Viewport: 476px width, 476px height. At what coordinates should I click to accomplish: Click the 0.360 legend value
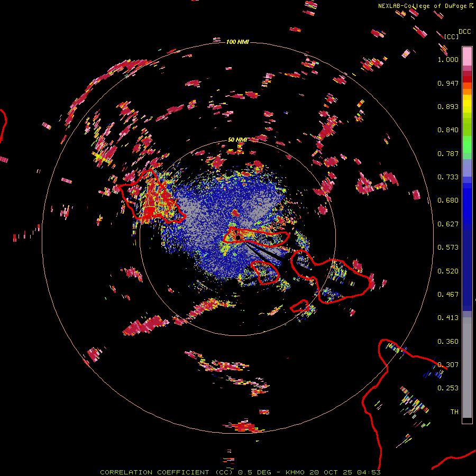pos(448,342)
